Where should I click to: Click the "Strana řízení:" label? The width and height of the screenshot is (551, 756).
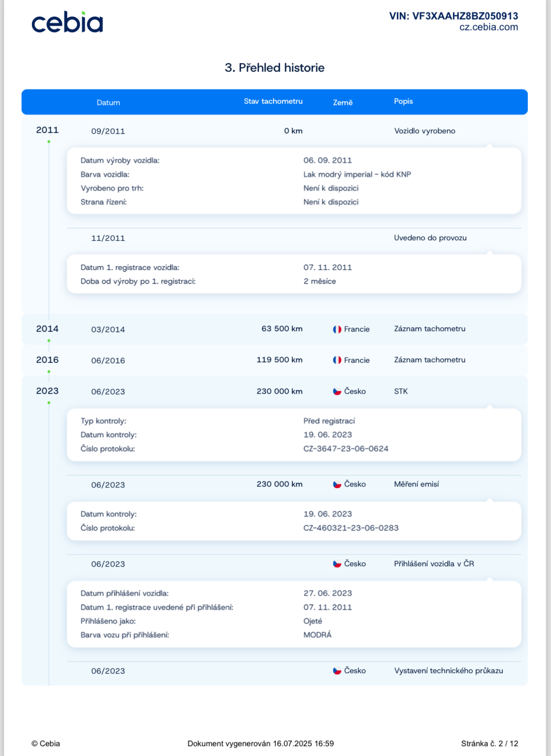point(104,202)
